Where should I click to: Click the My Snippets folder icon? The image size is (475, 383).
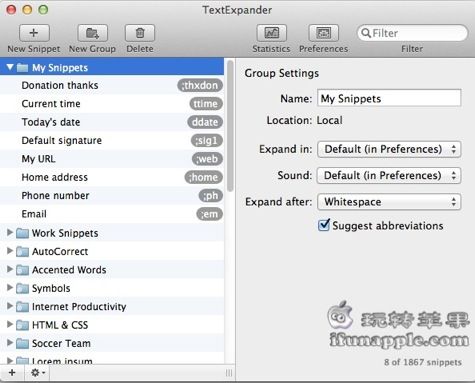pos(22,68)
